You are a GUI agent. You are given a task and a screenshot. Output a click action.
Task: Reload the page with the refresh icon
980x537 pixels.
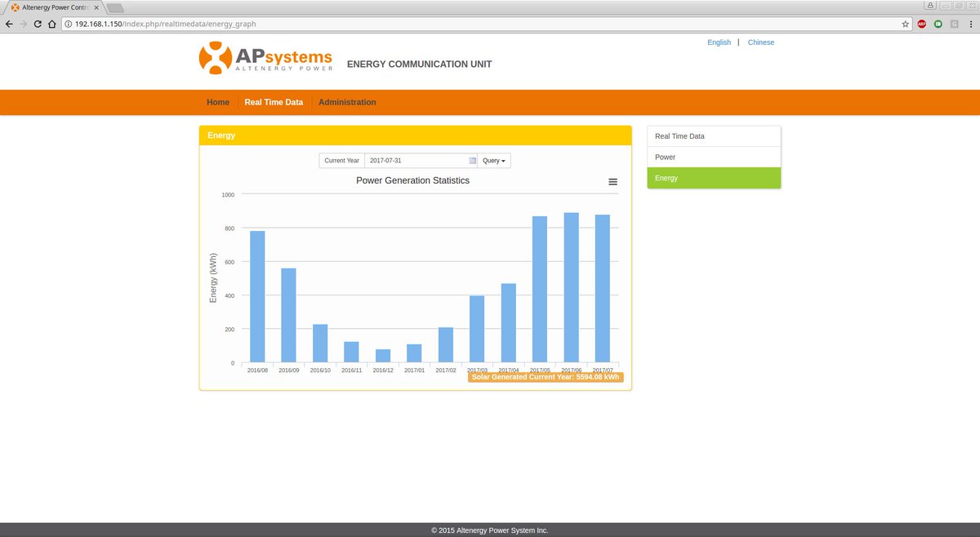[38, 24]
